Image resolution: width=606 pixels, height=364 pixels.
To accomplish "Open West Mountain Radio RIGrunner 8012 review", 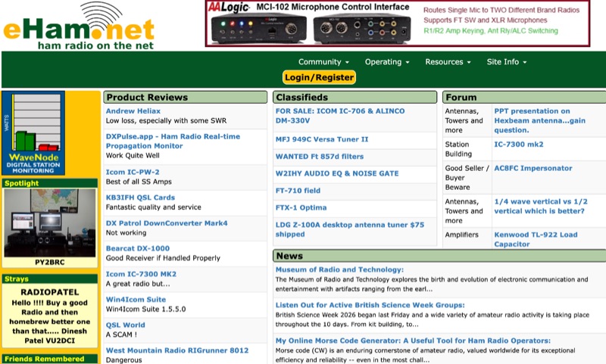I will (177, 350).
